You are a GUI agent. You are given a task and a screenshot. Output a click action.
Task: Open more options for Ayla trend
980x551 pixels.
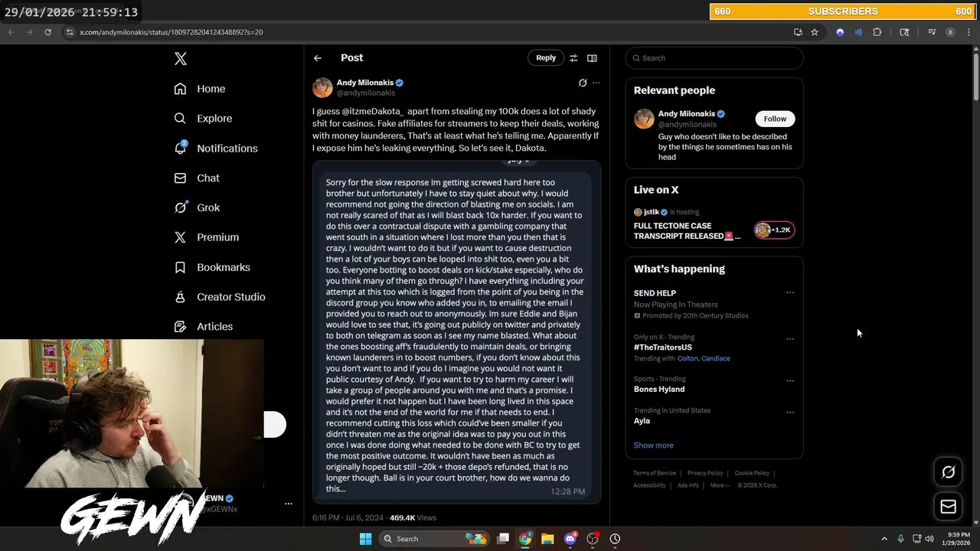pos(790,412)
